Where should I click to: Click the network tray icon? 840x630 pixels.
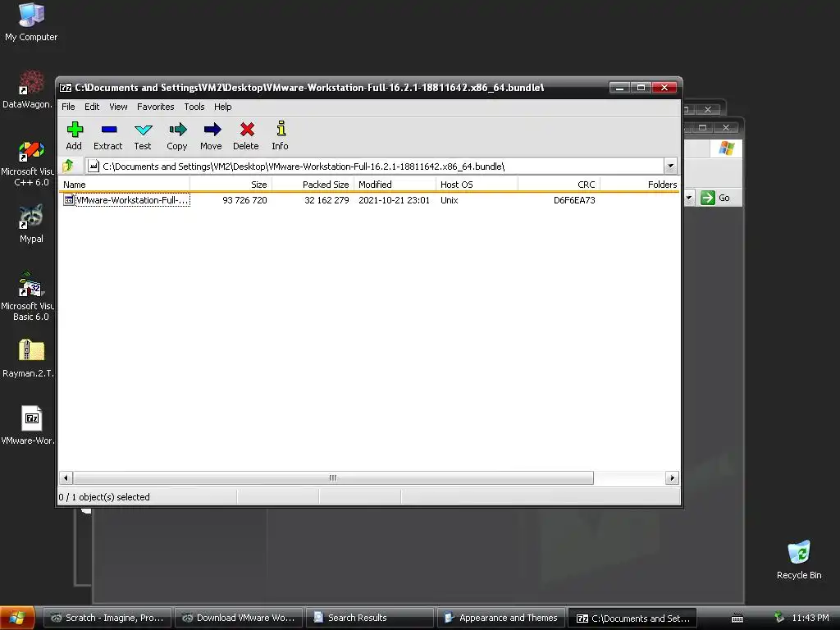[x=779, y=618]
